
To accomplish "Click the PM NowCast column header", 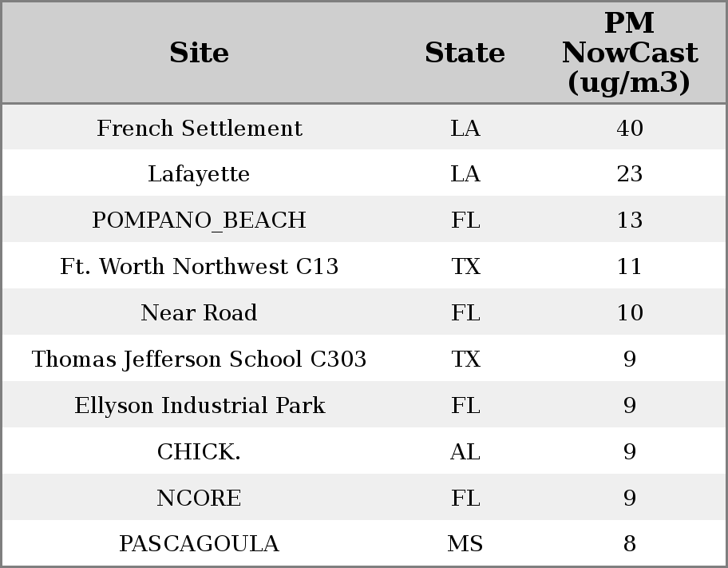I will click(629, 53).
